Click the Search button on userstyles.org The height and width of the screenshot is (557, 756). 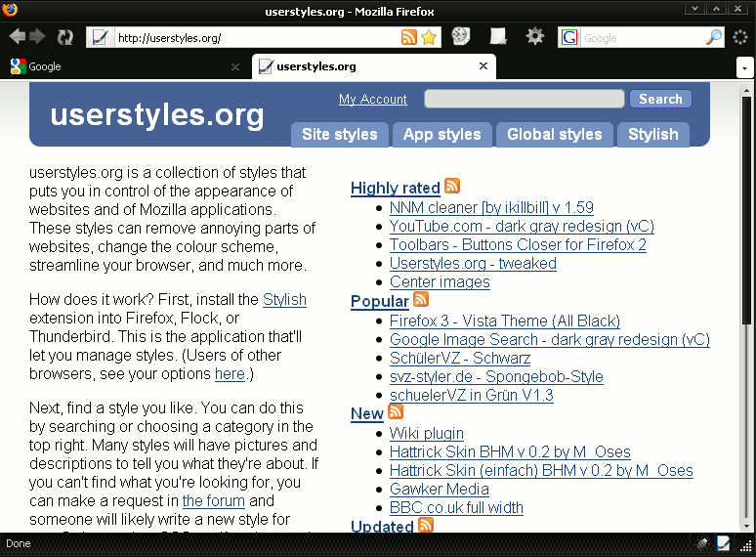[x=660, y=99]
